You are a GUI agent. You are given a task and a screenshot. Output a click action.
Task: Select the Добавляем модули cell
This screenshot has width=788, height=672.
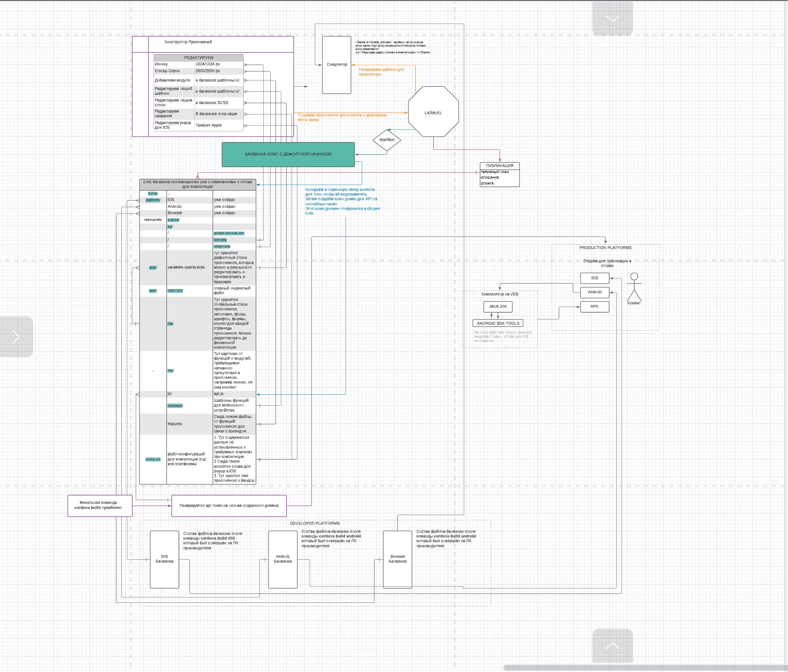click(x=174, y=80)
